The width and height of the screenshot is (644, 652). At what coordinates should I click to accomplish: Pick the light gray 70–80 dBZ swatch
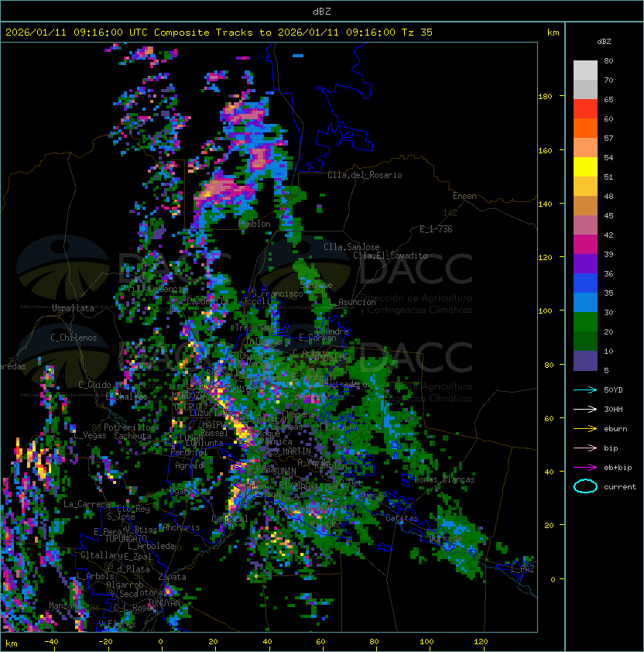point(585,70)
